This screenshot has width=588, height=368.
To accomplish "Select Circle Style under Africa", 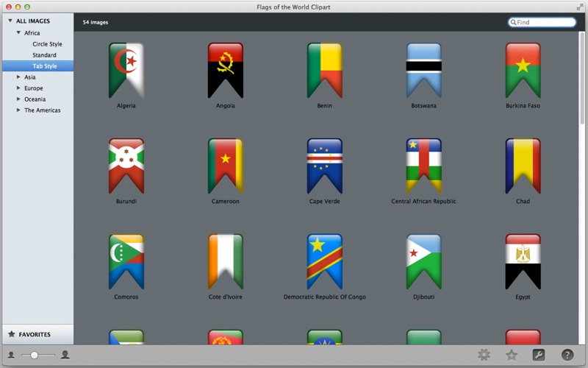I will click(47, 44).
